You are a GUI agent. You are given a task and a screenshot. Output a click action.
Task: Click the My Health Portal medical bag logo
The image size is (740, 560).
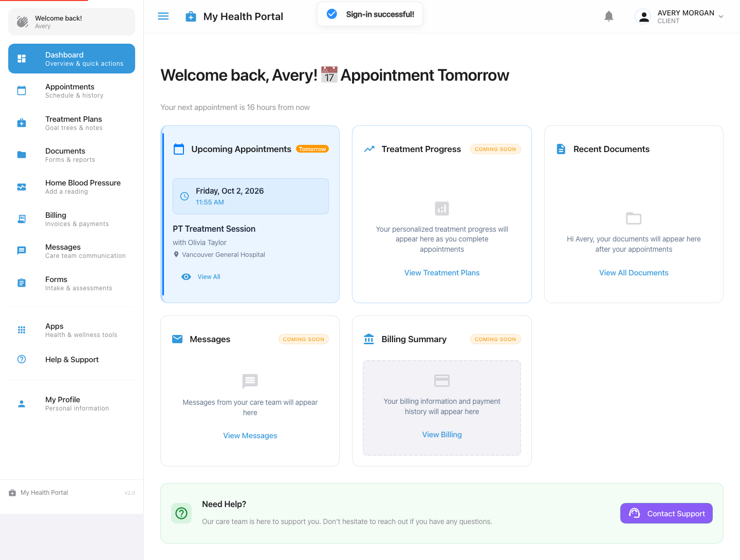(x=191, y=16)
